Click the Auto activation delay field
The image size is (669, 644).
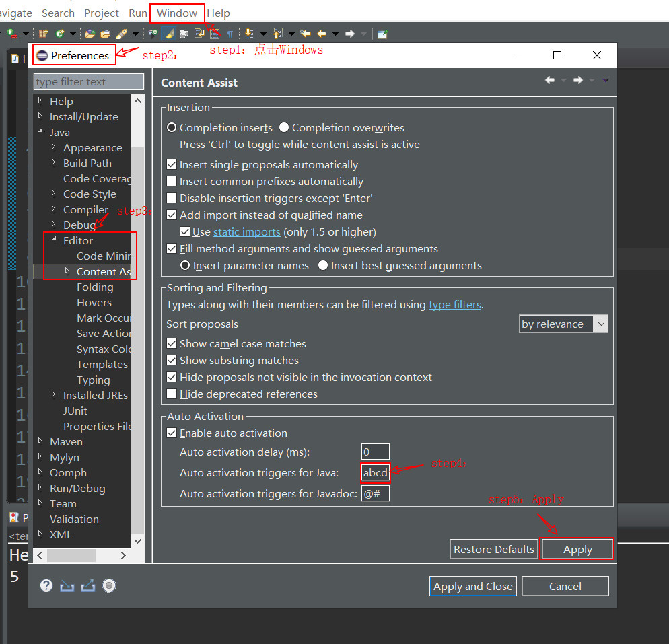(x=375, y=452)
